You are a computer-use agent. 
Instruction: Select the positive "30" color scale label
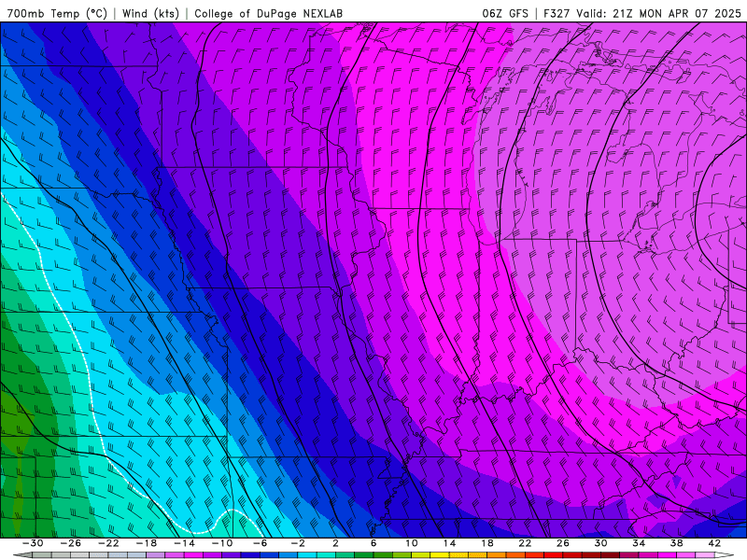click(x=600, y=543)
